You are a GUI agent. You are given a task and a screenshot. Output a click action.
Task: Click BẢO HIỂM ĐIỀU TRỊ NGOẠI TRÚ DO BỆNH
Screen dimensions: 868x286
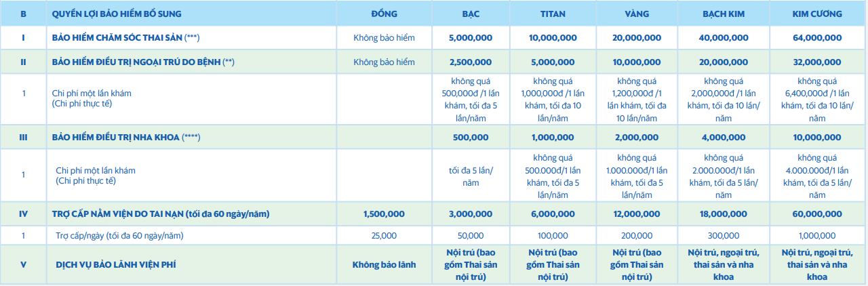(x=143, y=62)
